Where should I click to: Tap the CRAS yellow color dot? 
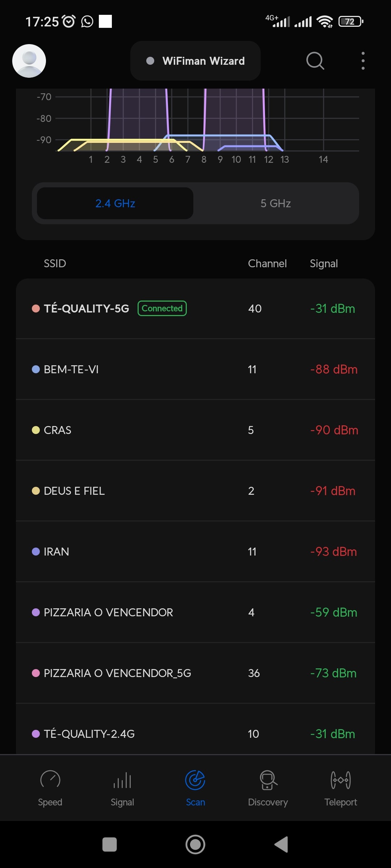pos(36,430)
